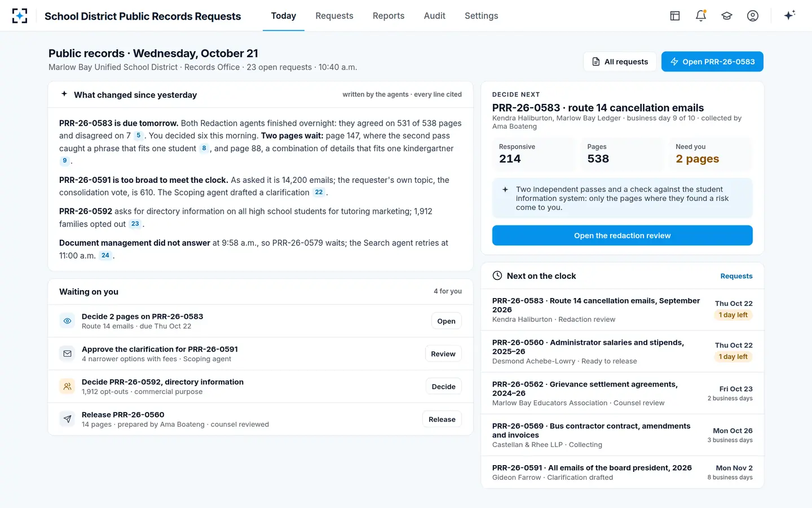Open PRR-26-0562 Grievance settlement row
This screenshot has width=812, height=508.
pos(623,393)
